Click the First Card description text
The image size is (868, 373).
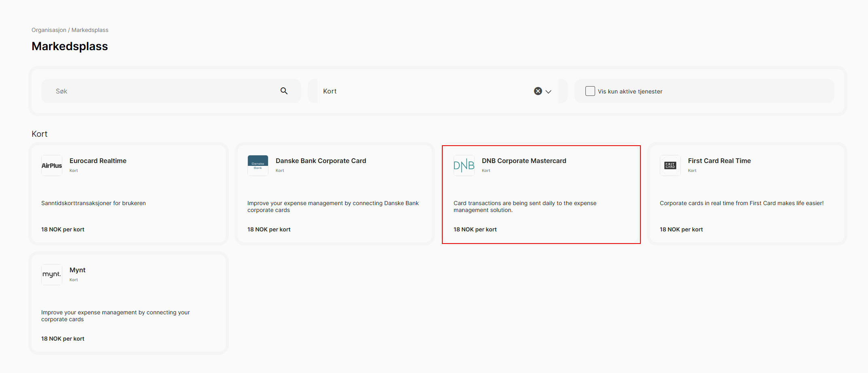pos(741,203)
